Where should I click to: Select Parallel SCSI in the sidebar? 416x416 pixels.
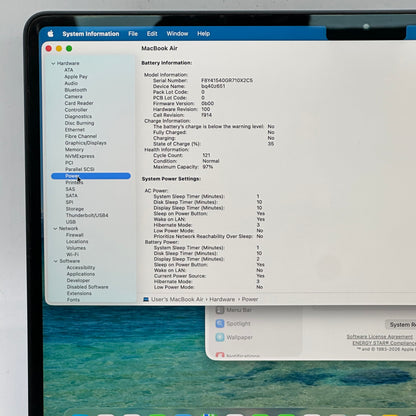[x=80, y=169]
